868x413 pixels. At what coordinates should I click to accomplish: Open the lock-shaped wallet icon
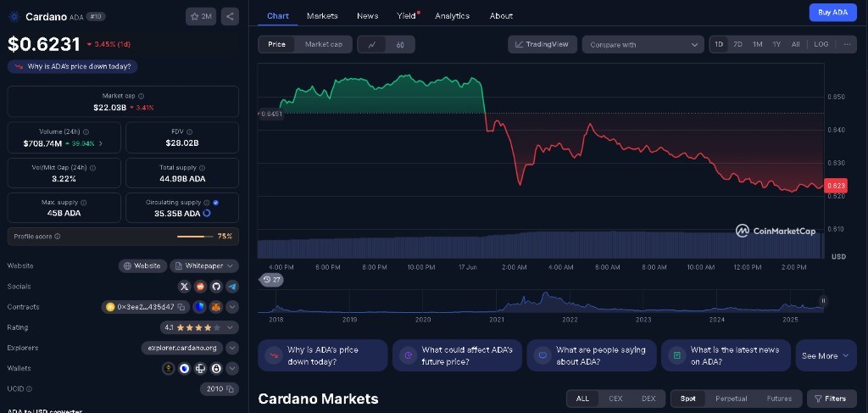216,368
